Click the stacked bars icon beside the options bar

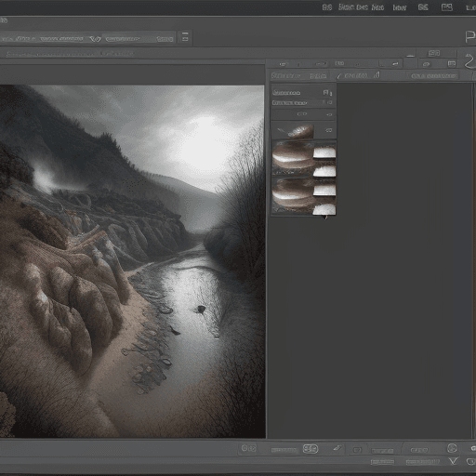click(185, 36)
